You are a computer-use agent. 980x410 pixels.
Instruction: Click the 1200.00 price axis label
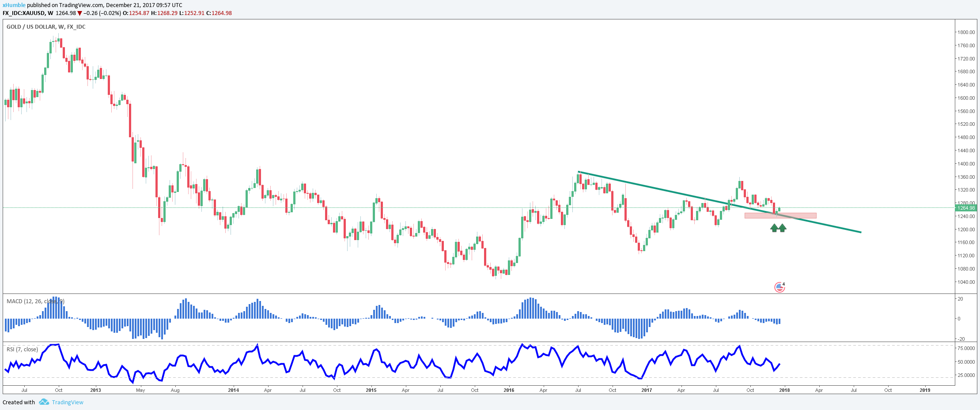tap(966, 229)
